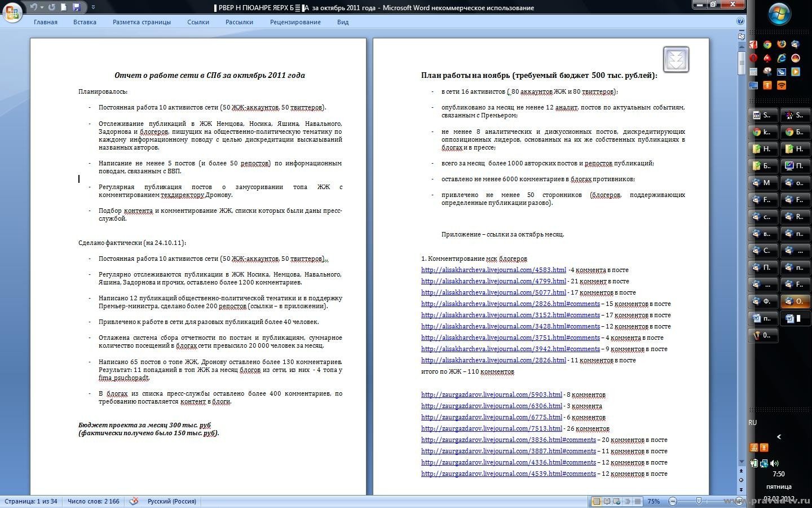Image resolution: width=812 pixels, height=508 pixels.
Task: Switch to Web Layout view
Action: point(617,501)
